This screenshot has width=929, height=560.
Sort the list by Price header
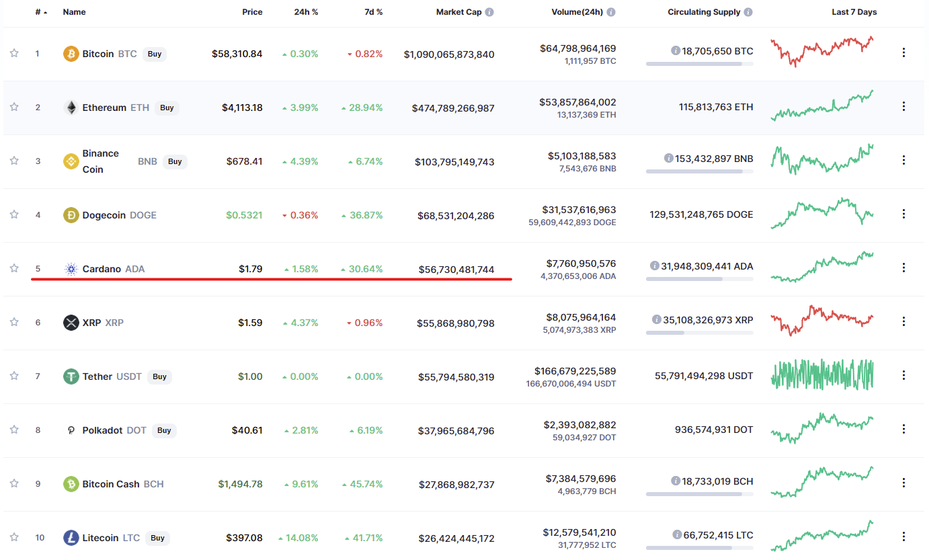[x=252, y=12]
